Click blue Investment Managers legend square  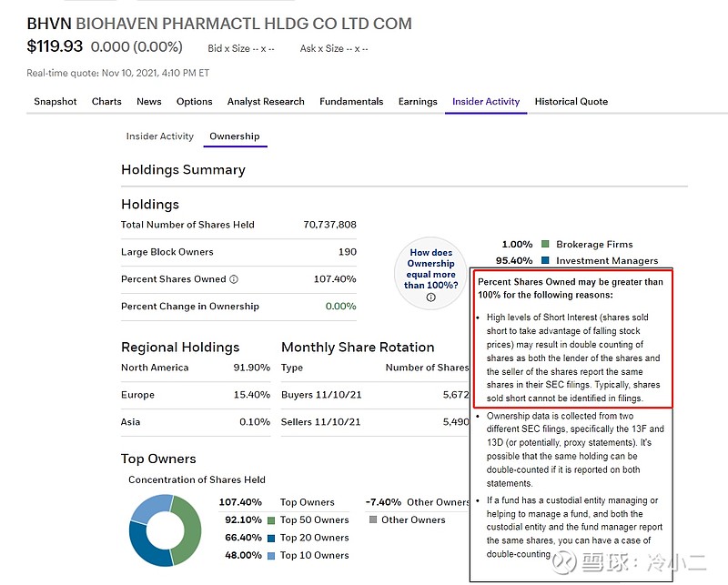coord(545,261)
